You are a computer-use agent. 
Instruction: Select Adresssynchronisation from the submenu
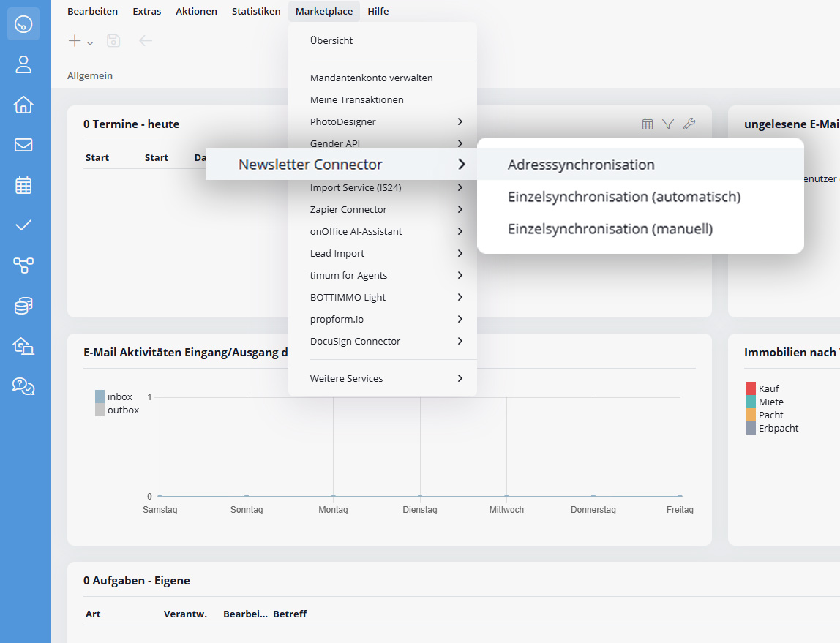(x=581, y=165)
